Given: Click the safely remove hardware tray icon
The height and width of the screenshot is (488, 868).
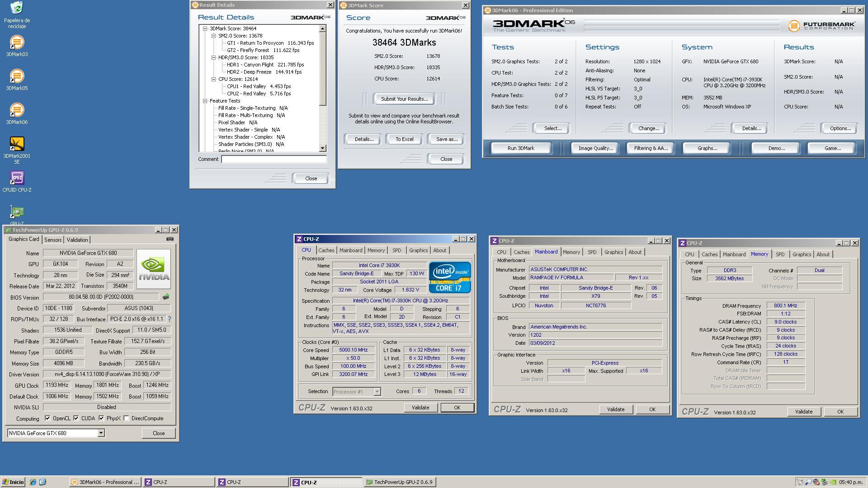Looking at the screenshot, I should (824, 482).
